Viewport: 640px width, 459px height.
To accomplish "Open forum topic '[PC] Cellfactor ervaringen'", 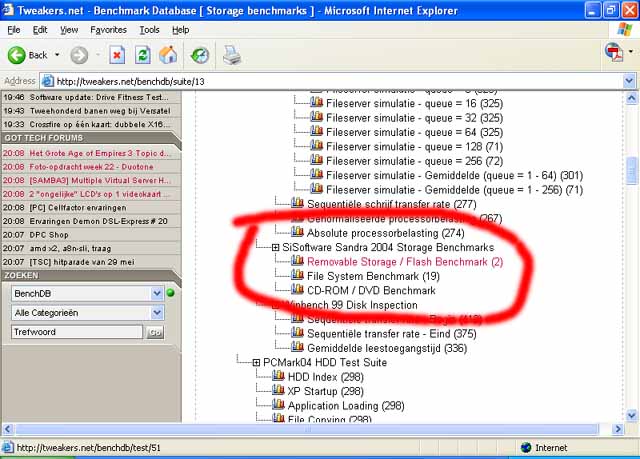I will click(x=78, y=207).
